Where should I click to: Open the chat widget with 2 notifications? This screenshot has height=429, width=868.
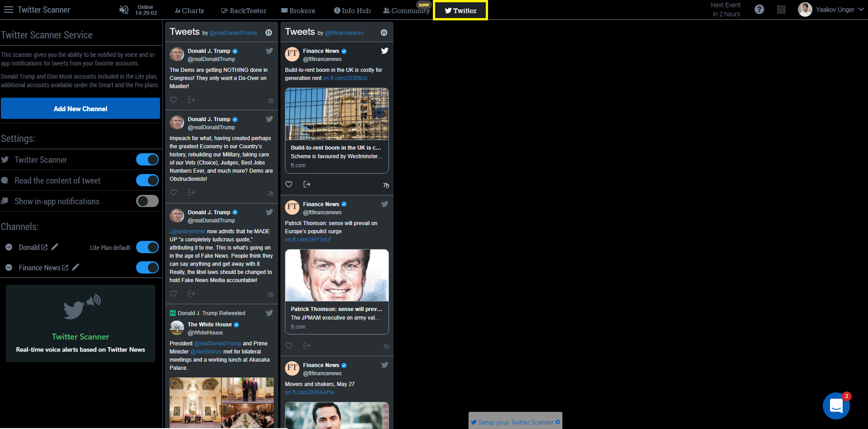(x=836, y=406)
